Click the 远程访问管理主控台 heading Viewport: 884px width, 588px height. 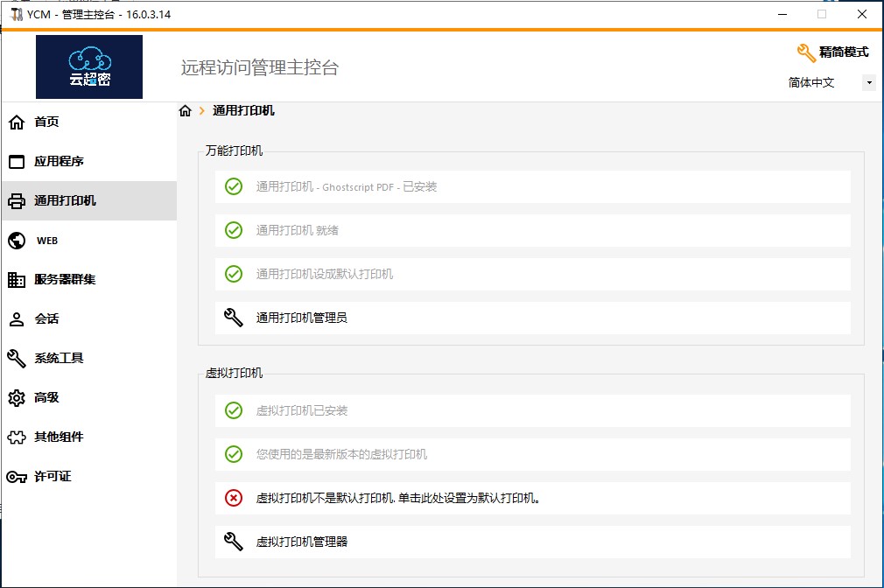(259, 67)
